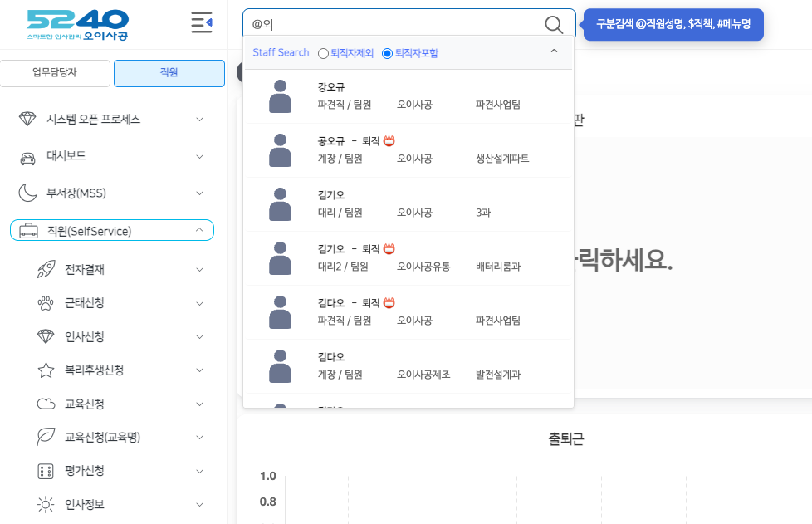
Task: Click the dice icon for 평가신청
Action: coord(46,471)
